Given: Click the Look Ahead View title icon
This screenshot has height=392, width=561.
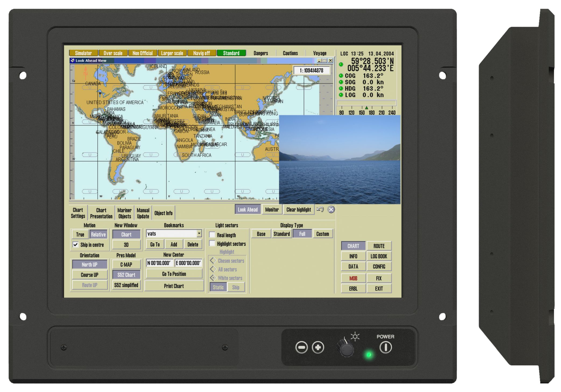Looking at the screenshot, I should (72, 60).
